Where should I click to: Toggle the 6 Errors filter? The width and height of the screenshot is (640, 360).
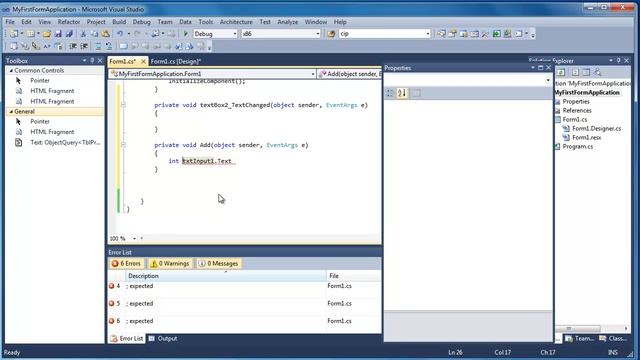[x=126, y=264]
